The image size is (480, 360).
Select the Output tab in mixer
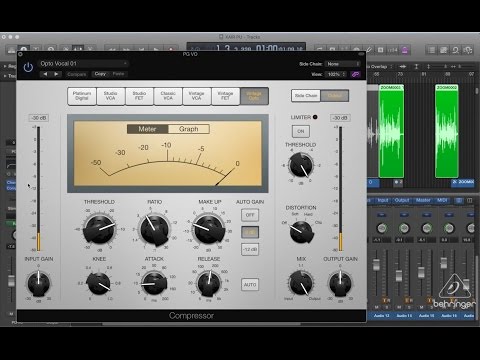tap(402, 200)
